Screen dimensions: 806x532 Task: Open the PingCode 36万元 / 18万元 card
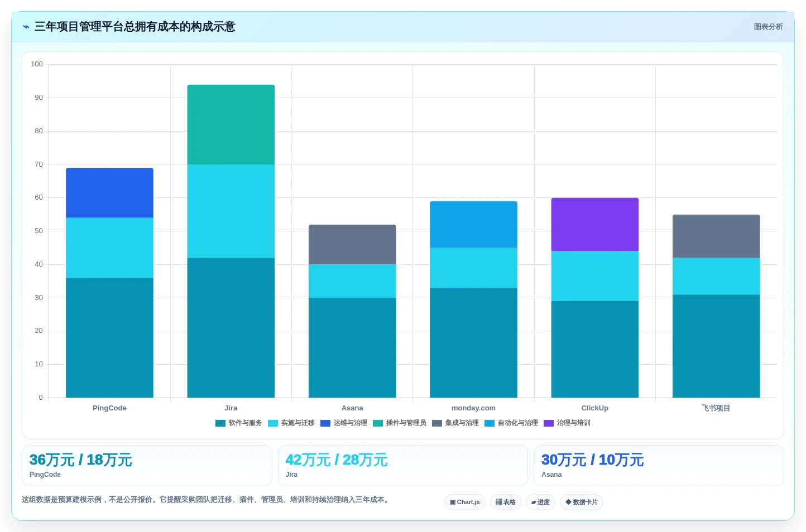pyautogui.click(x=147, y=466)
